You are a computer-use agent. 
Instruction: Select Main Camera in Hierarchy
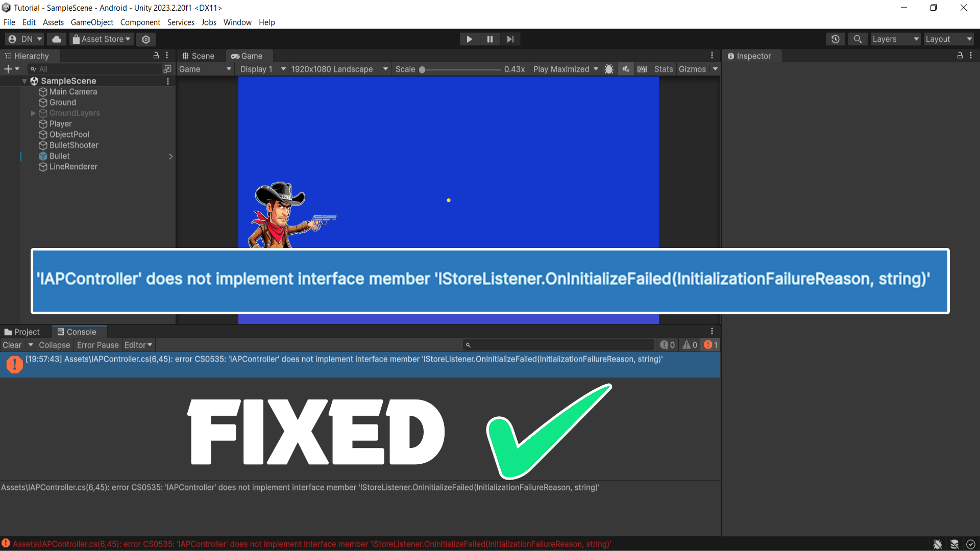(x=73, y=92)
